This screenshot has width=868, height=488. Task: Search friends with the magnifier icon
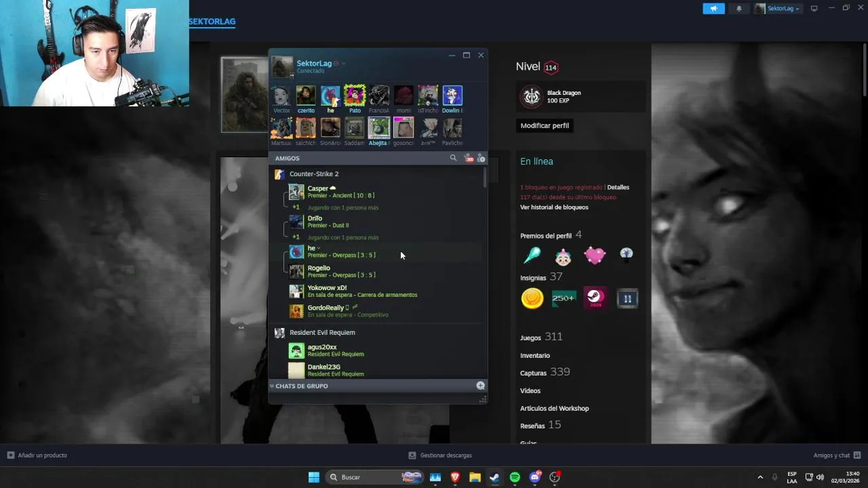point(454,158)
